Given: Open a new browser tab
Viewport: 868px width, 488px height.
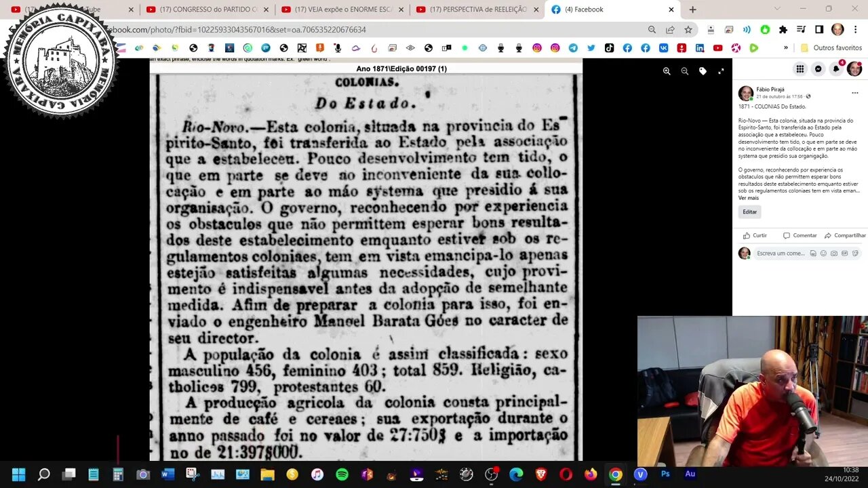Looking at the screenshot, I should [x=692, y=9].
